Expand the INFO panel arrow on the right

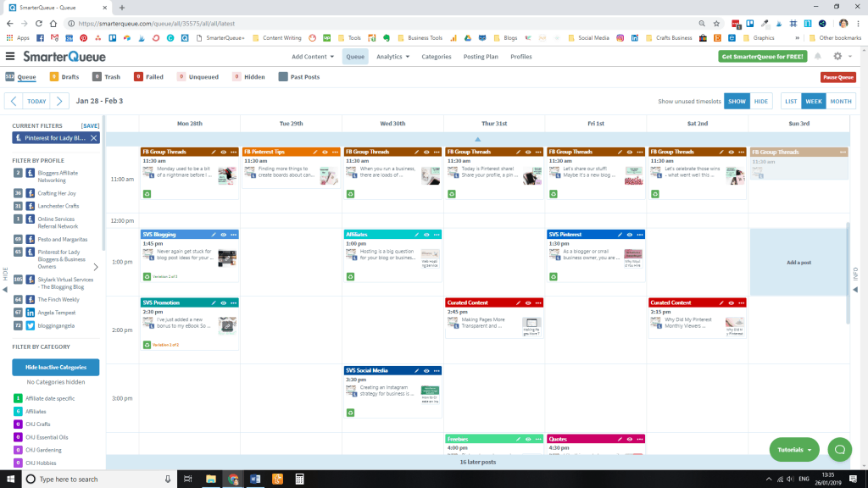point(856,290)
